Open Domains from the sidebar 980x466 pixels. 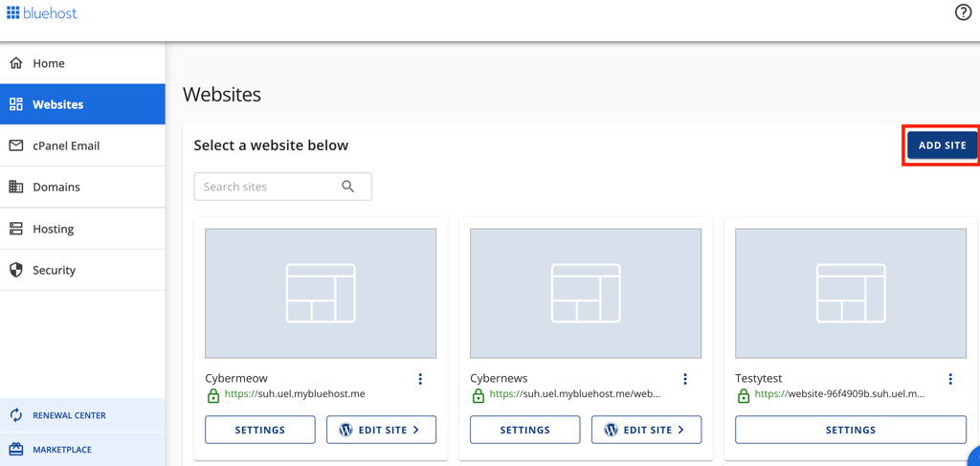click(x=82, y=187)
